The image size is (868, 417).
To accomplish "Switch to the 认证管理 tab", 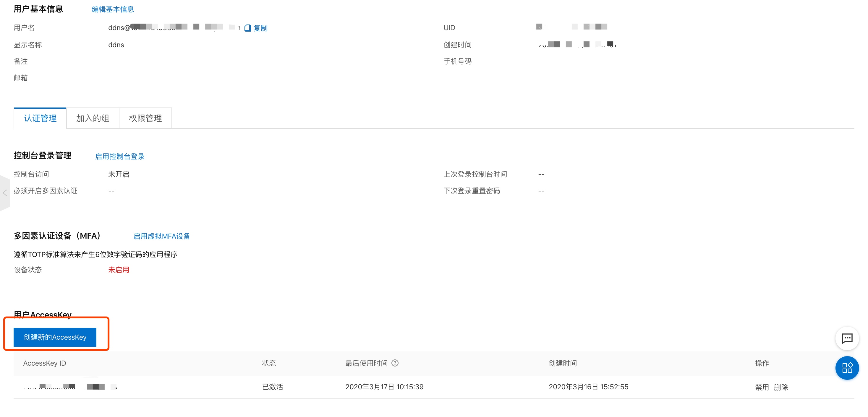I will [40, 118].
